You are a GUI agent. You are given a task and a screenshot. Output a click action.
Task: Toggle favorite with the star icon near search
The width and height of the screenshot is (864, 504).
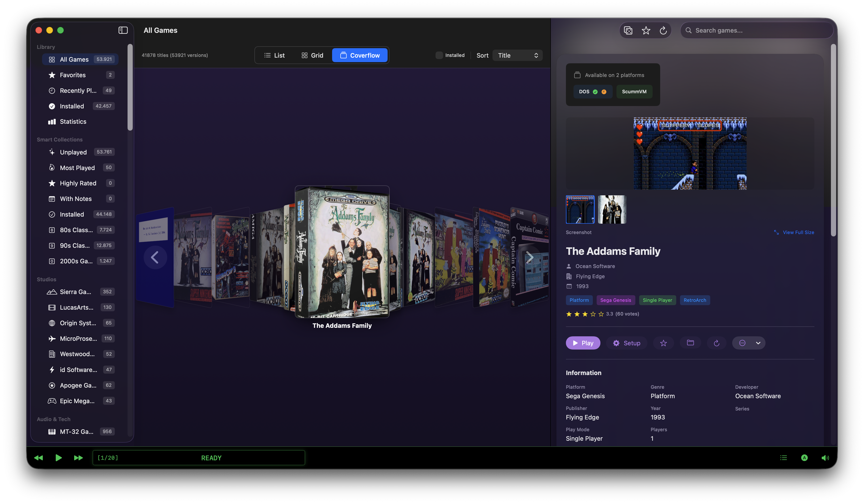(x=646, y=30)
